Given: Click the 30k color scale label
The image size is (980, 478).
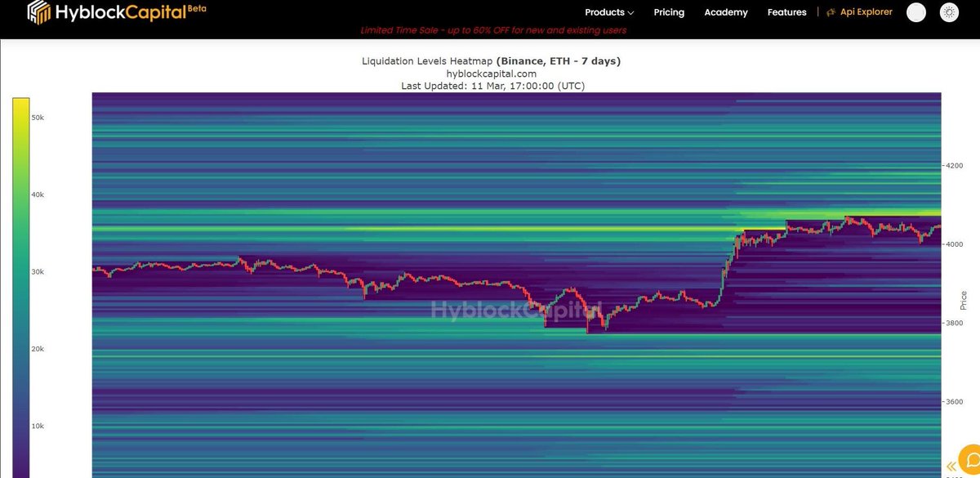Looking at the screenshot, I should click(38, 271).
